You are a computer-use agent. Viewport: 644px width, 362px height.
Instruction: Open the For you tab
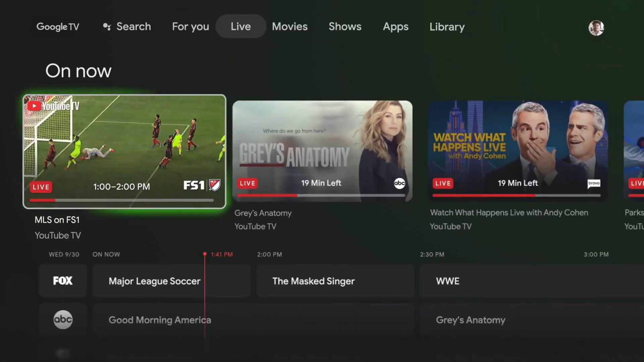point(191,26)
